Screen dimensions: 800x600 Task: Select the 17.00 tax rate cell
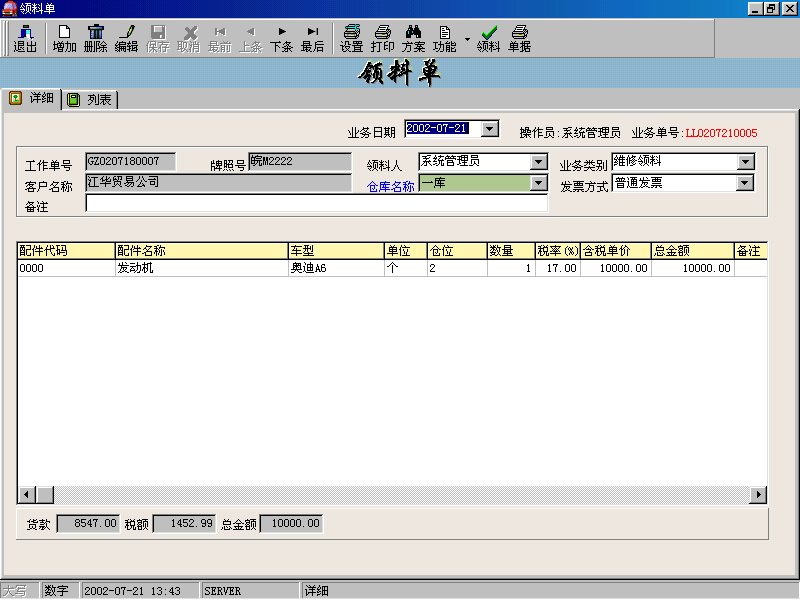pos(558,268)
